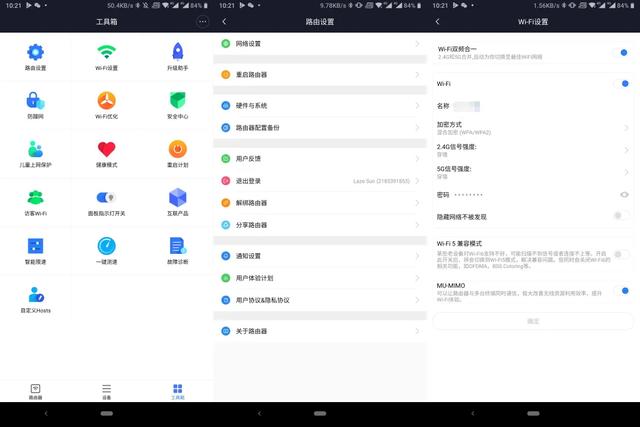Tap Android home pill under Wi-Fi设置 screen
Screen dimensions: 640x427
pos(533,414)
